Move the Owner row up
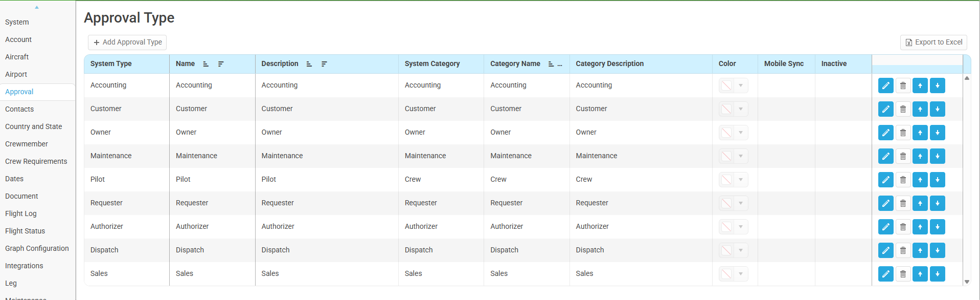 tap(920, 133)
